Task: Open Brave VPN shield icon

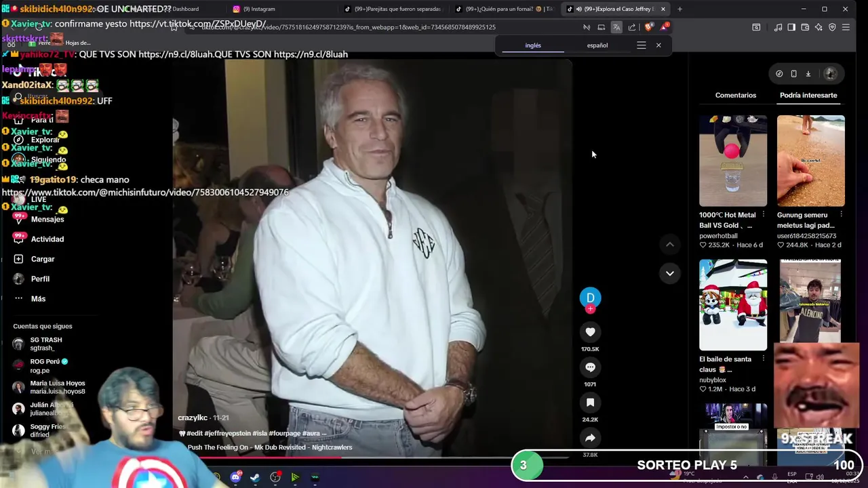Action: point(832,27)
